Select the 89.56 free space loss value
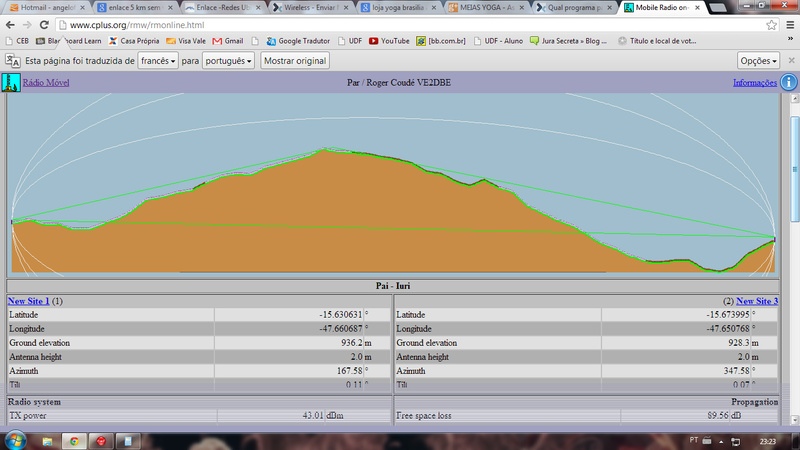The height and width of the screenshot is (450, 800). [718, 416]
